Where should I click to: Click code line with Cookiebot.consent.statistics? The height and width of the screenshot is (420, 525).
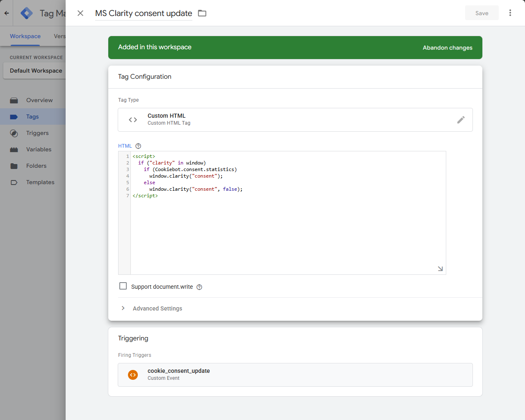[x=190, y=169]
